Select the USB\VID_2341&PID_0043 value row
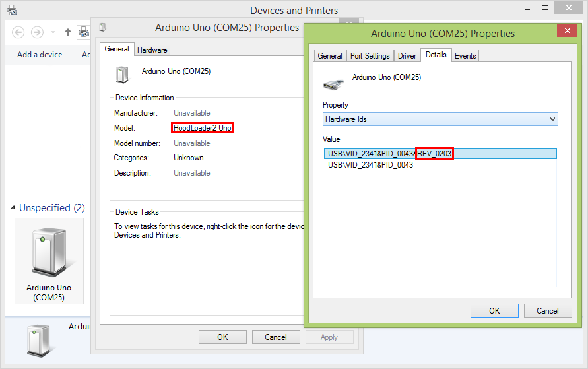Screen dimensions: 588x369 pyautogui.click(x=440, y=165)
